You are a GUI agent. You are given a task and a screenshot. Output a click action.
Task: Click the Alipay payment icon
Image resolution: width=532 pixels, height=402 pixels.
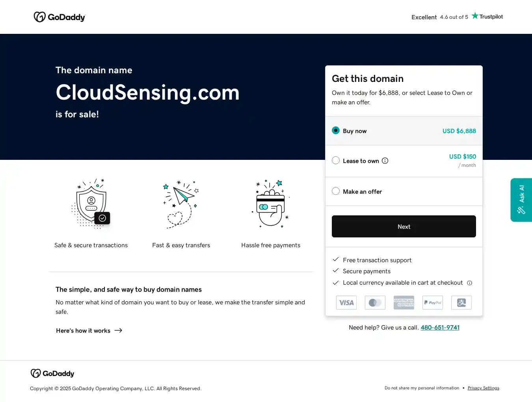tap(461, 303)
